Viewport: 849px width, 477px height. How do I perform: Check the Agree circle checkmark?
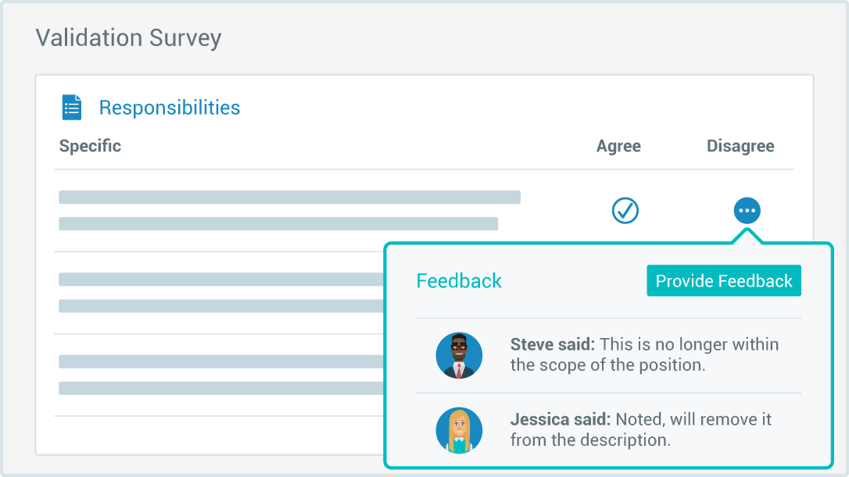[x=625, y=210]
